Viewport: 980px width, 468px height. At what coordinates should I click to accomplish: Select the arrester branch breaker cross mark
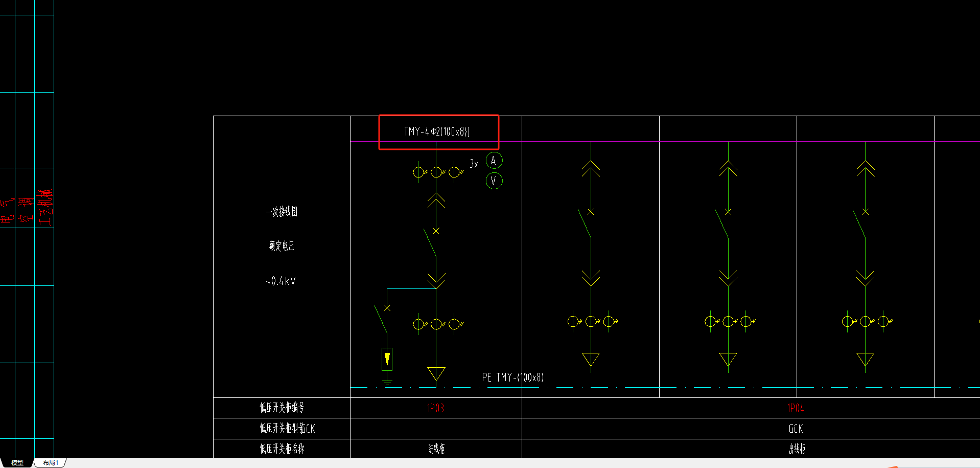(x=387, y=308)
